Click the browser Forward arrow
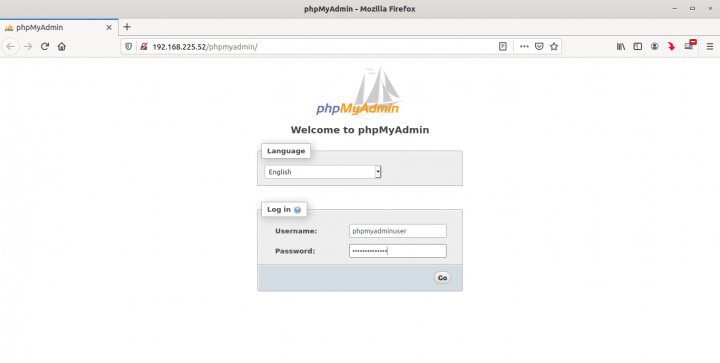This screenshot has height=363, width=720. 28,46
